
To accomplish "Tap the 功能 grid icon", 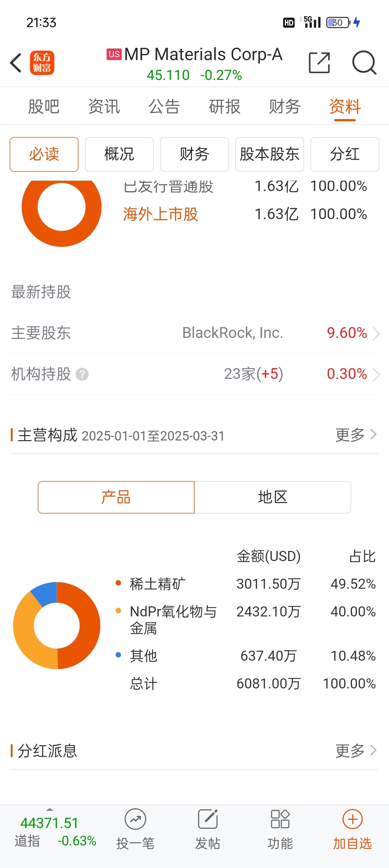I will (x=280, y=819).
